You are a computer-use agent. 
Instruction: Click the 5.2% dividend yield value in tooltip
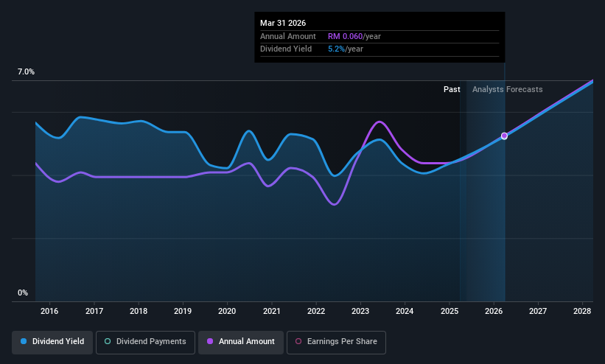pos(336,49)
